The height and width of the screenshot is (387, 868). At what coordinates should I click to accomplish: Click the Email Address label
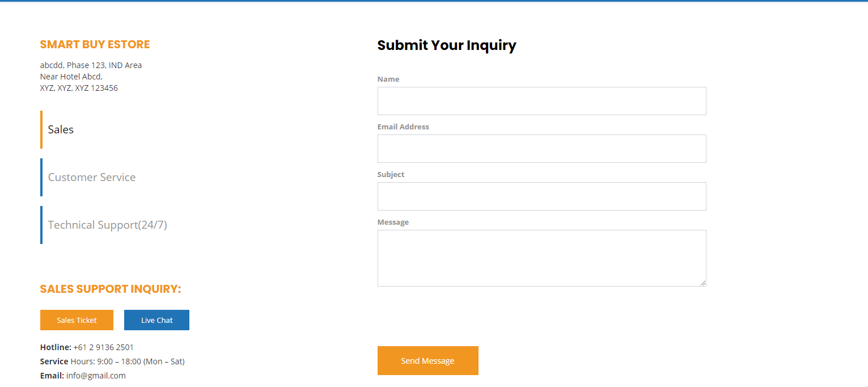pyautogui.click(x=403, y=127)
